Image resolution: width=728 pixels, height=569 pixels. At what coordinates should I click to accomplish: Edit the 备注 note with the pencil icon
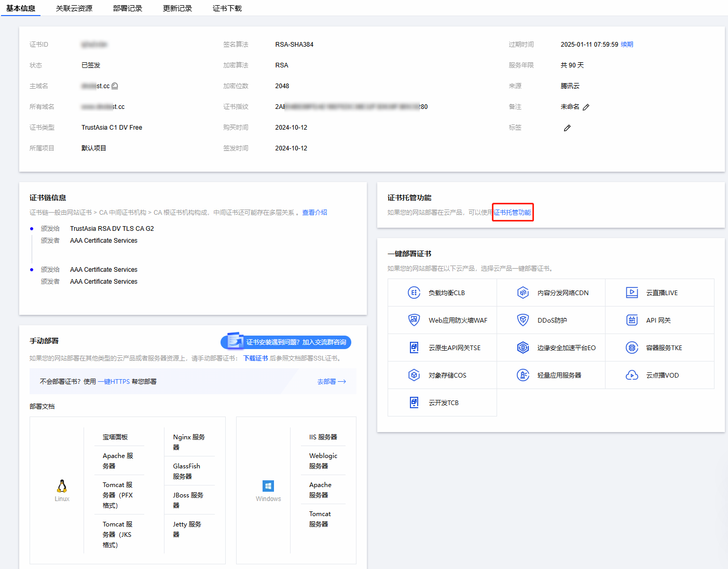pyautogui.click(x=586, y=107)
